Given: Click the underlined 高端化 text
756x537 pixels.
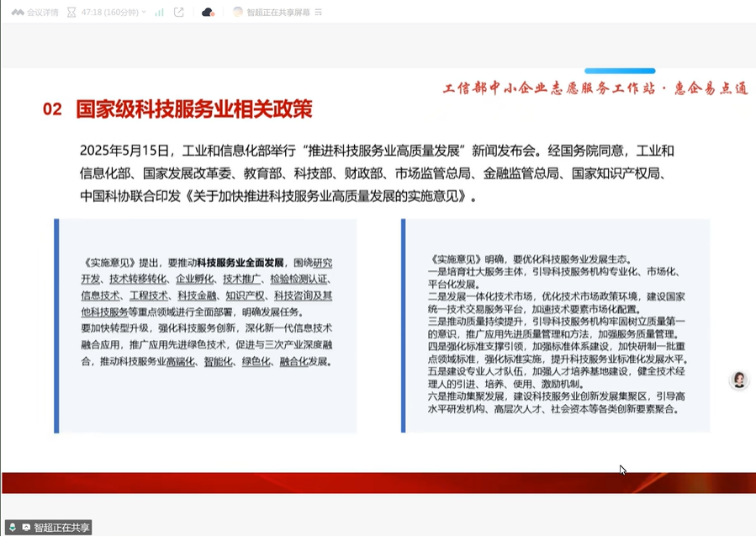Looking at the screenshot, I should 181,361.
